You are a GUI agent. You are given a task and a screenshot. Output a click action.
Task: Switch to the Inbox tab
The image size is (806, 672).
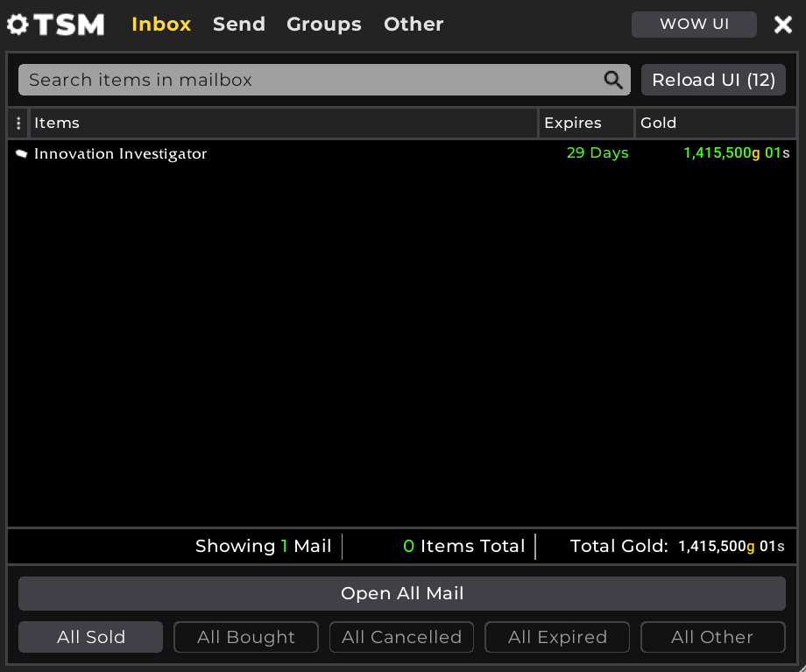[x=161, y=25]
